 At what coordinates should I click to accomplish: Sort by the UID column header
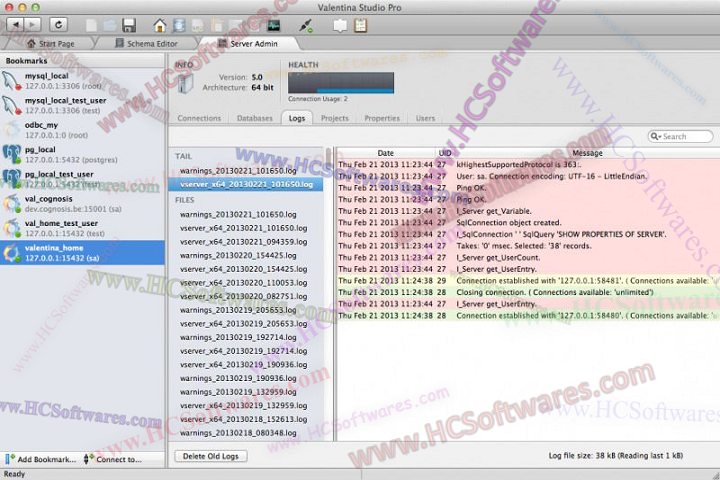click(x=444, y=153)
